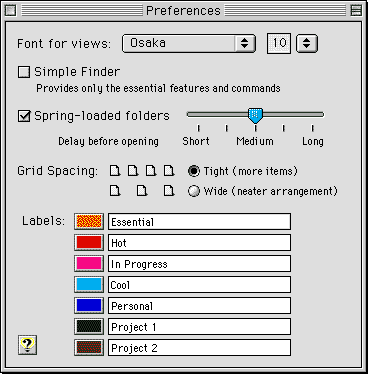Click the red Hot label color swatch

89,243
